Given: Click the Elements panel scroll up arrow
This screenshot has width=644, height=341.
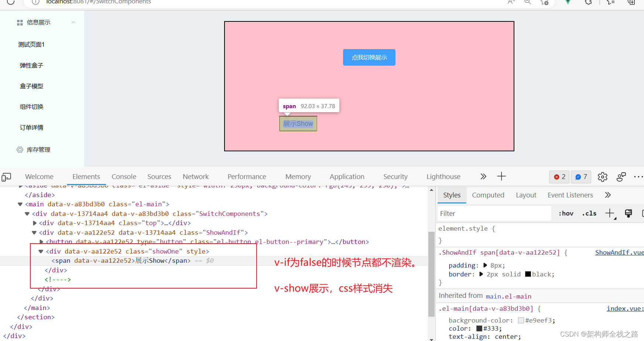Looking at the screenshot, I should [x=431, y=190].
